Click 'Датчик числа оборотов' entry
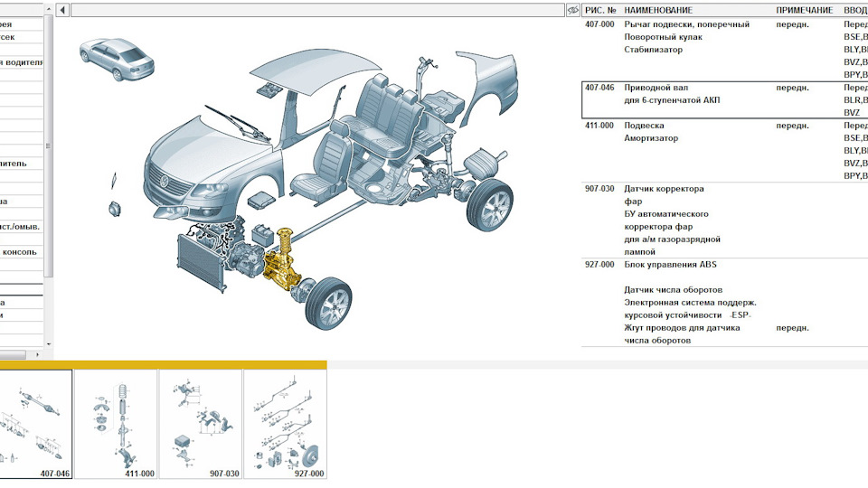This screenshot has height=488, width=868. point(673,290)
